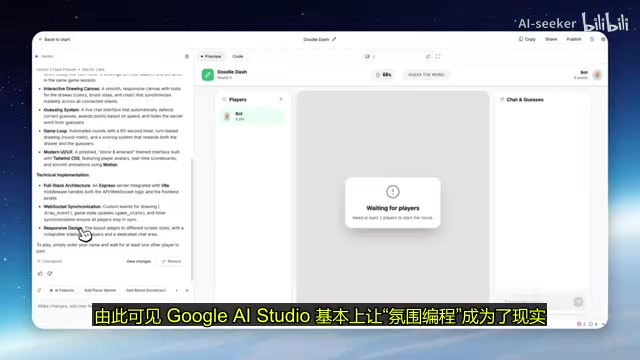Dismiss the suggestion chips with X
The image size is (640, 360).
(187, 290)
